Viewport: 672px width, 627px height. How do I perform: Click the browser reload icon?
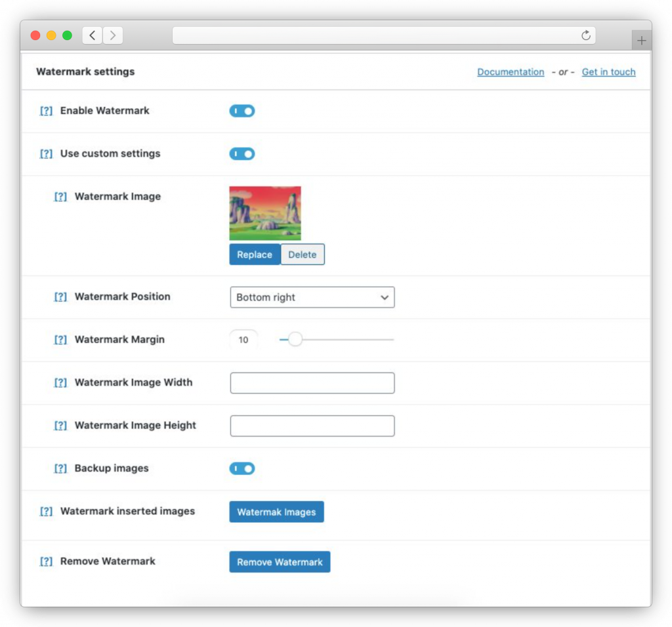click(586, 35)
